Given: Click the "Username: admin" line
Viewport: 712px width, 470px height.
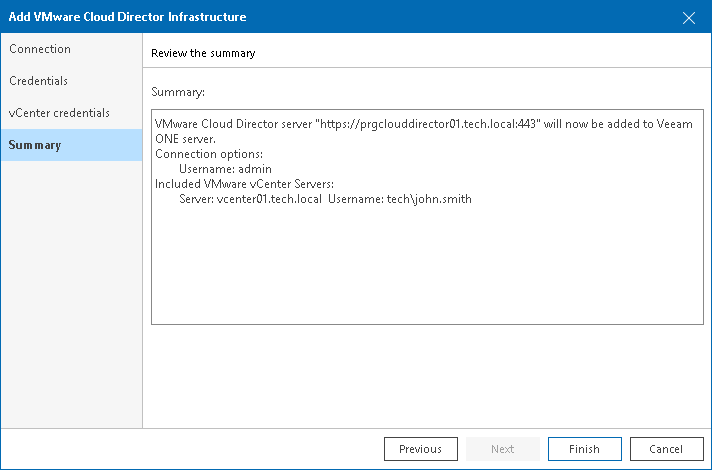Looking at the screenshot, I should (225, 169).
